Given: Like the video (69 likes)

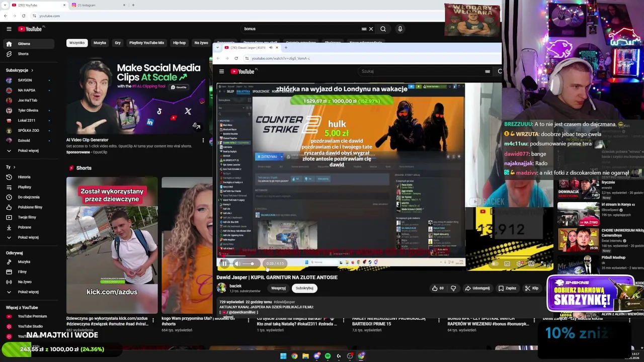Looking at the screenshot, I should [x=438, y=289].
